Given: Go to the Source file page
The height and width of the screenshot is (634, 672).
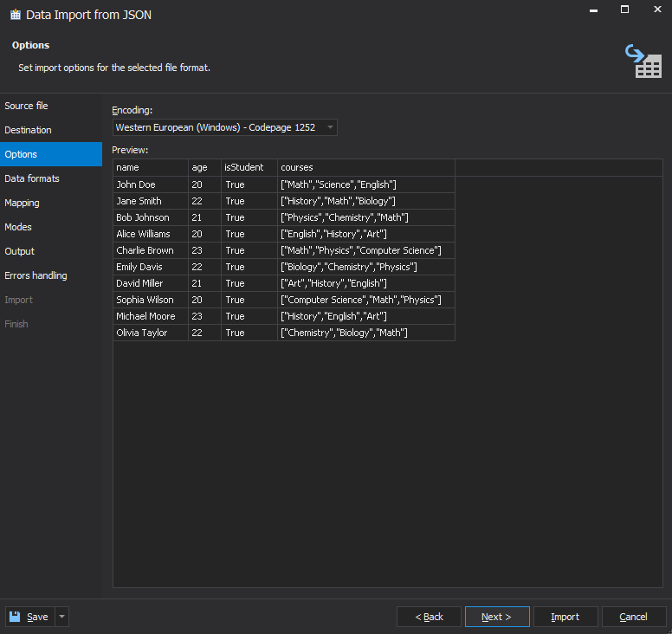Looking at the screenshot, I should (51, 106).
